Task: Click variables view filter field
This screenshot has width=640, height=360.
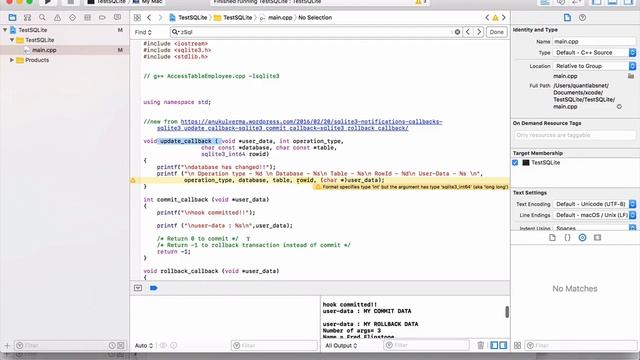Action: [x=274, y=346]
